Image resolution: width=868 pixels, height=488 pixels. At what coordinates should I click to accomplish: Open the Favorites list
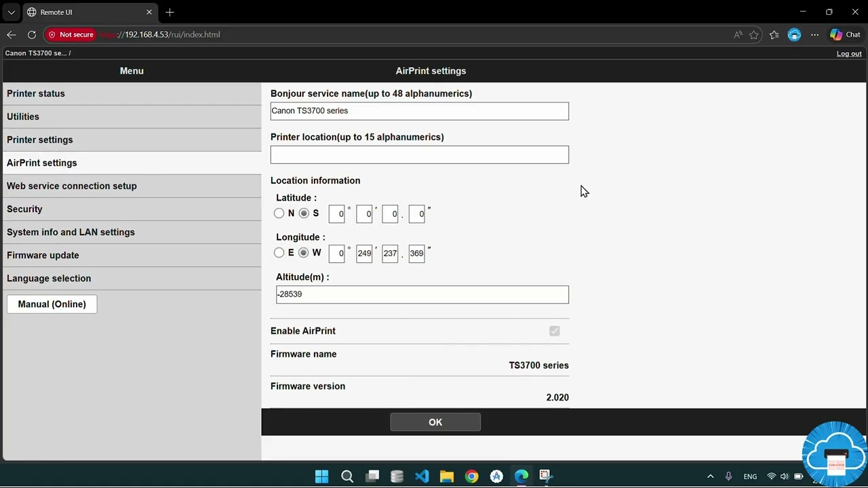pyautogui.click(x=774, y=35)
